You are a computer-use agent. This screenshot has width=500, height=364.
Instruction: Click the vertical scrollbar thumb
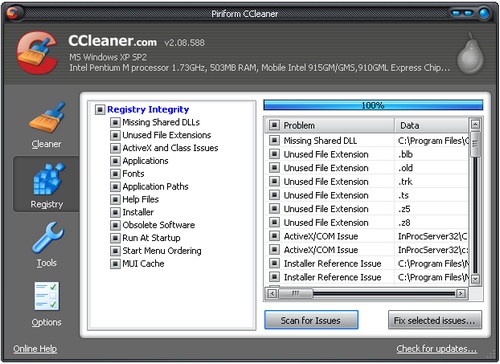pyautogui.click(x=475, y=144)
